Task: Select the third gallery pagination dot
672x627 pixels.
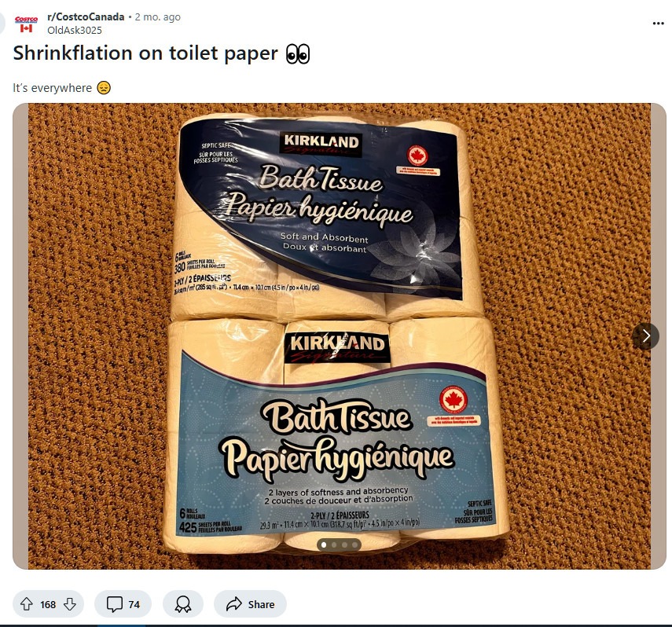Action: 344,545
